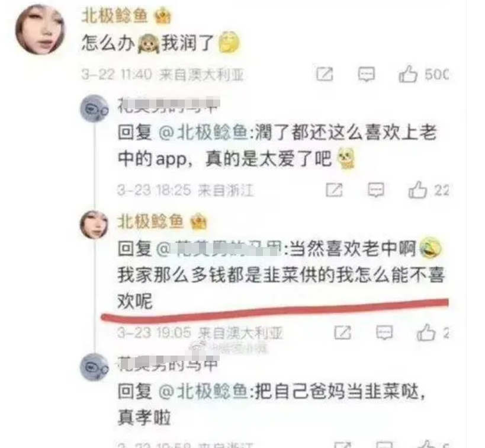
Task: Click the blurred username on the first reply
Action: (x=169, y=105)
